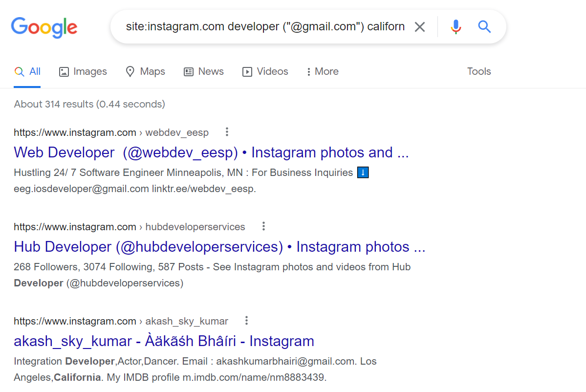Click the instagram.com › webdev_eesp URL breadcrumb
Viewport: 586px width, 392px height.
[111, 132]
